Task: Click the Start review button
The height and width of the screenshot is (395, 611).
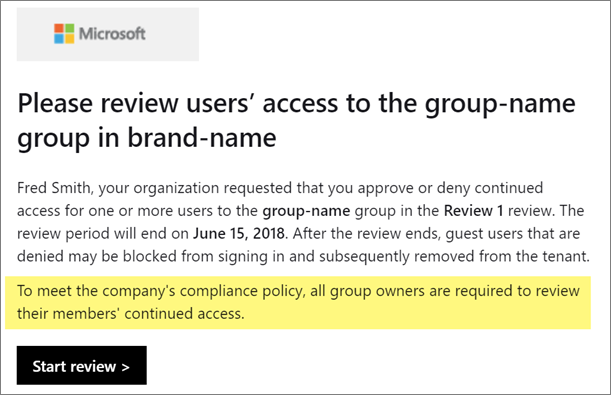Action: [x=81, y=365]
